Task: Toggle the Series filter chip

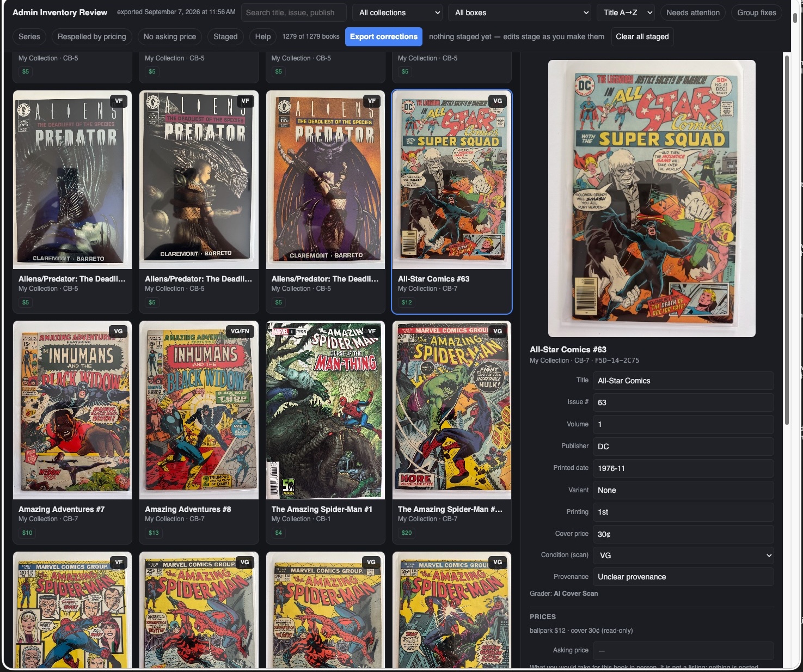Action: (29, 36)
